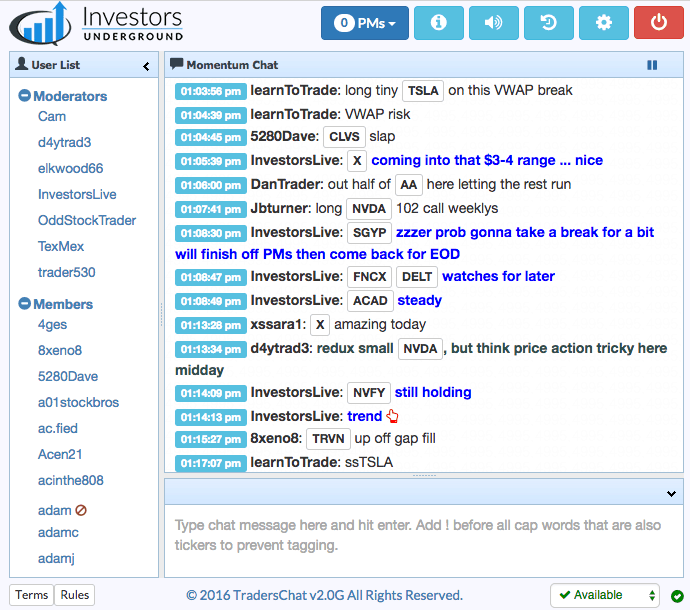Screen dimensions: 690x610
Task: Select moderator trader530
Action: [x=66, y=272]
